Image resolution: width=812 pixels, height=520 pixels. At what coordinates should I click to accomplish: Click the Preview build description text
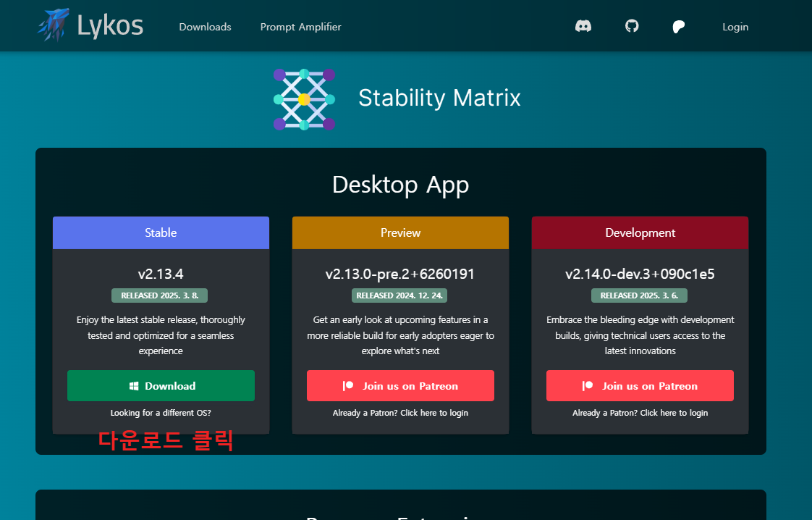click(x=400, y=335)
